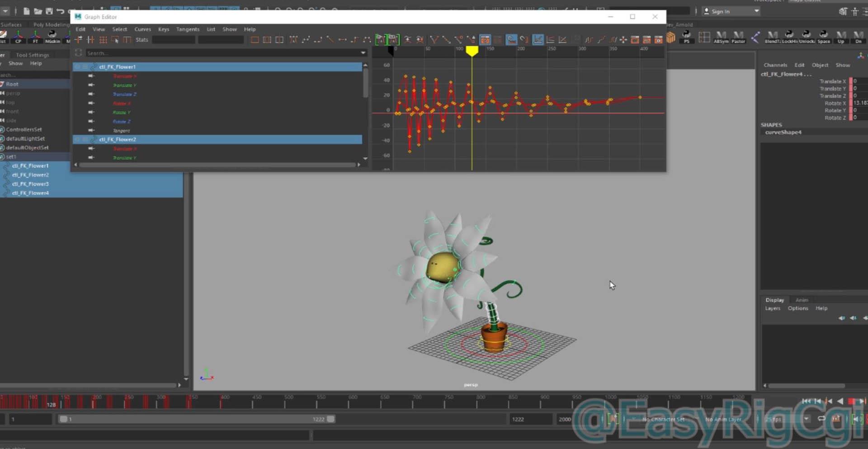This screenshot has height=449, width=868.
Task: Click the yellow current time marker in graph
Action: tap(472, 51)
